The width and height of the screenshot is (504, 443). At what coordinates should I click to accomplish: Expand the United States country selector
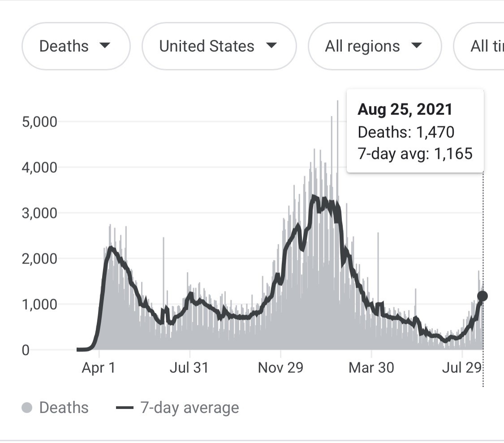[x=219, y=46]
